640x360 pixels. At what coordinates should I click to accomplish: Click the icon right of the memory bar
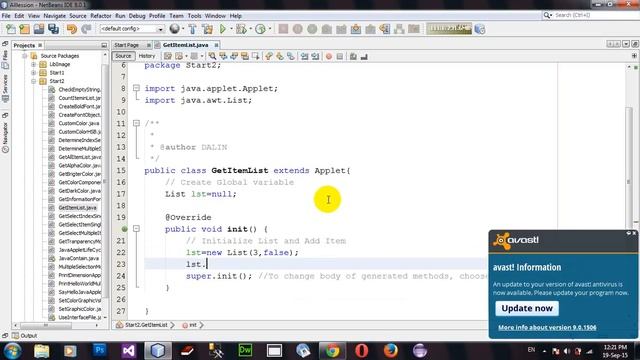click(x=480, y=29)
